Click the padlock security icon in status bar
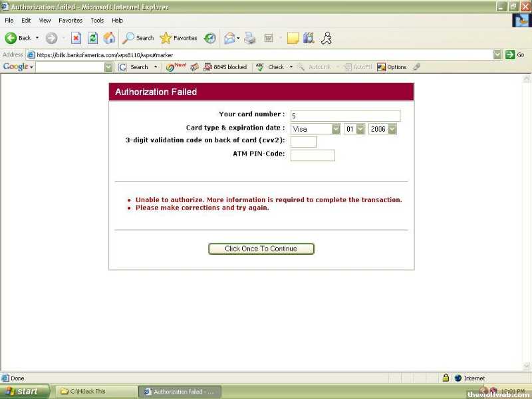 point(446,378)
